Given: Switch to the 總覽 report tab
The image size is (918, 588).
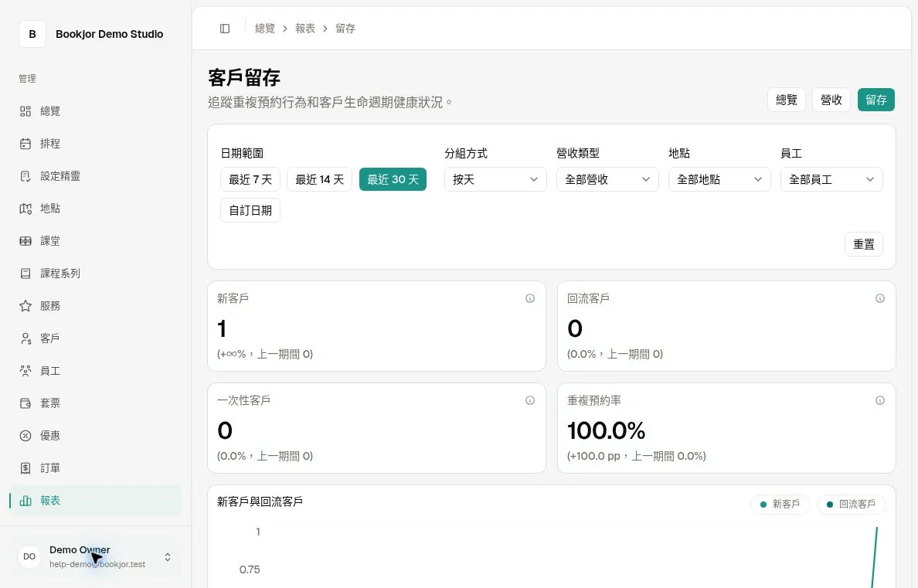Looking at the screenshot, I should pyautogui.click(x=787, y=100).
